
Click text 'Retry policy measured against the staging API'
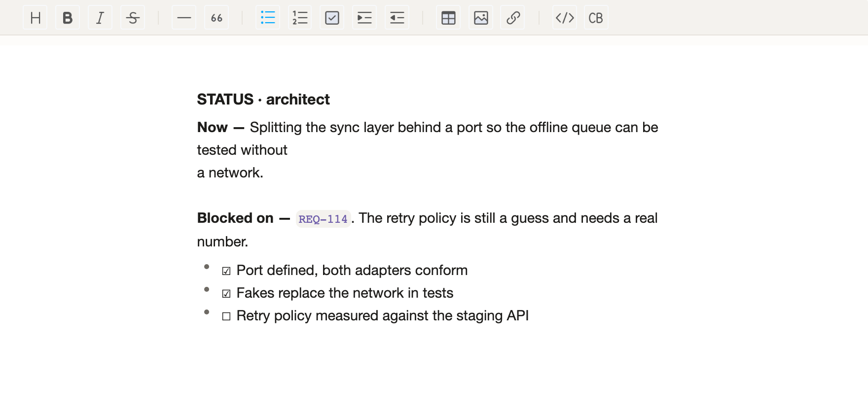383,315
